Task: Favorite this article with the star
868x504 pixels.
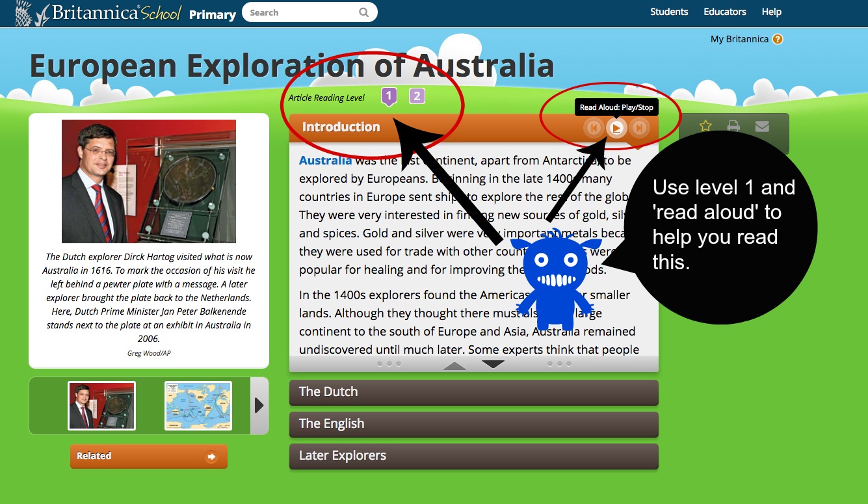Action: [x=705, y=126]
